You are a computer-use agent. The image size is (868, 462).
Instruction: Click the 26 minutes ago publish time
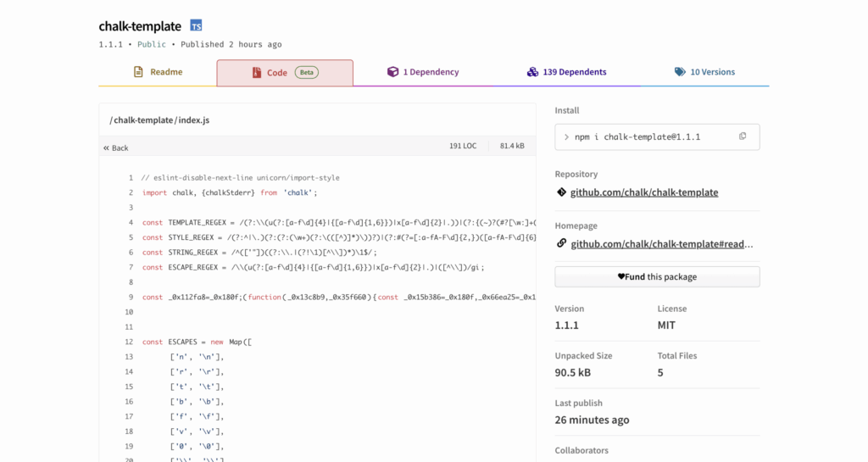593,420
